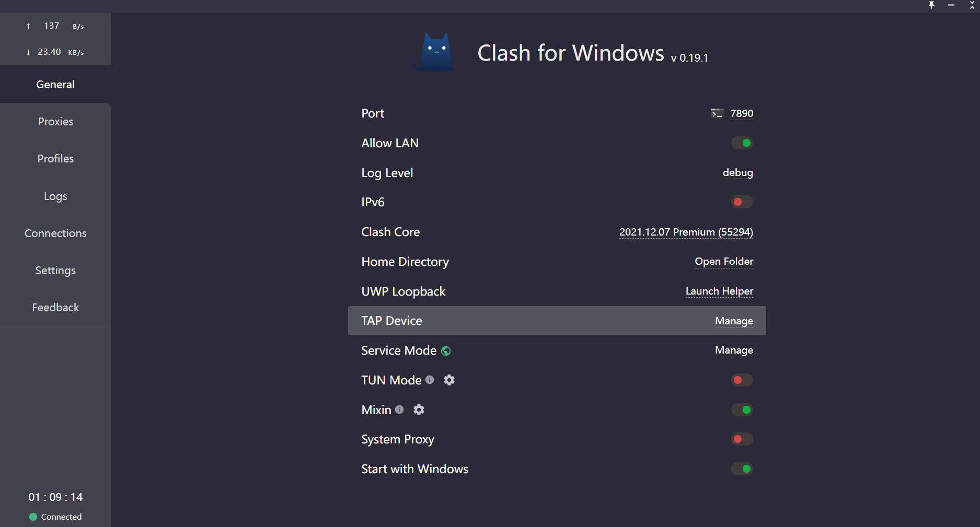Click Manage for TAP Device
This screenshot has height=527, width=980.
734,321
